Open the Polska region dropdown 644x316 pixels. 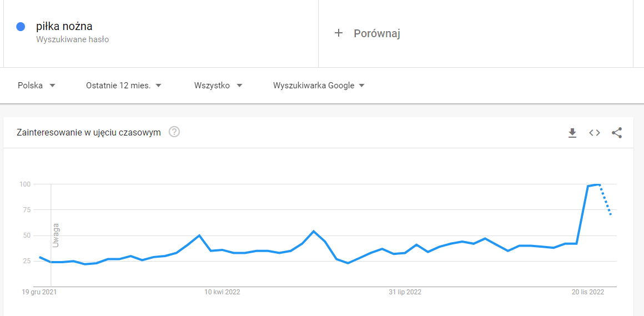tap(37, 86)
